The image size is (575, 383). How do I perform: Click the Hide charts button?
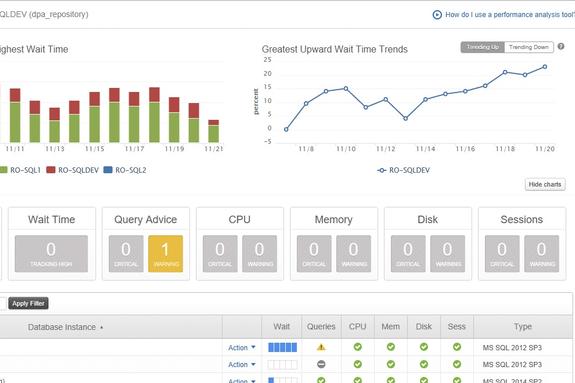(x=545, y=185)
